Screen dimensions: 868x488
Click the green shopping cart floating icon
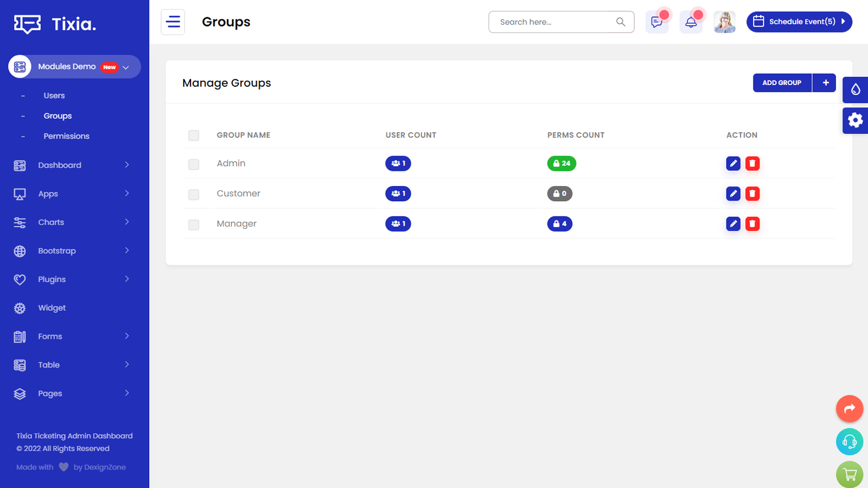(x=850, y=474)
